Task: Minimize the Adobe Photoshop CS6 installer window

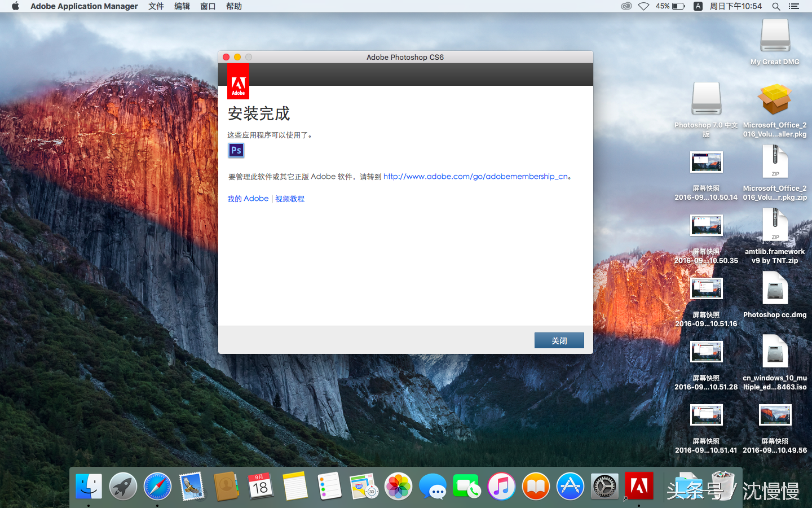Action: click(x=237, y=57)
